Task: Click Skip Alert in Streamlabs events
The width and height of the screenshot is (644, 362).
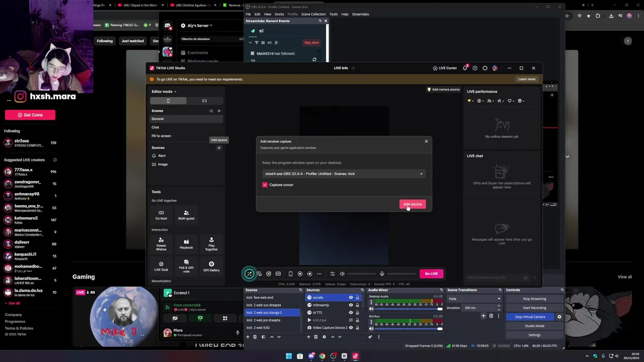Action: pos(311,42)
